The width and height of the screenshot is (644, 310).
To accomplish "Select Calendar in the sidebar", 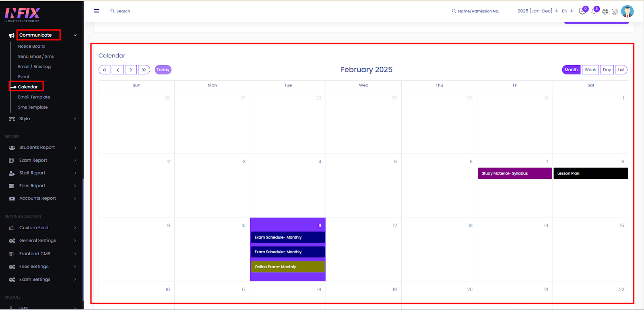I will (28, 87).
